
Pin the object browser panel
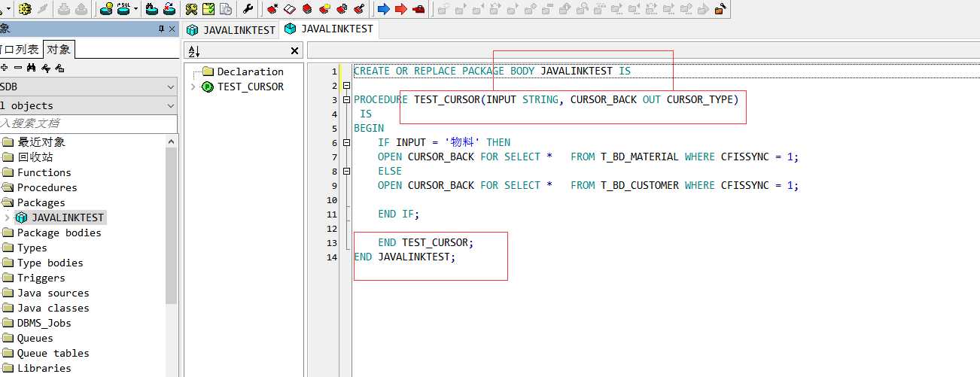pyautogui.click(x=161, y=29)
